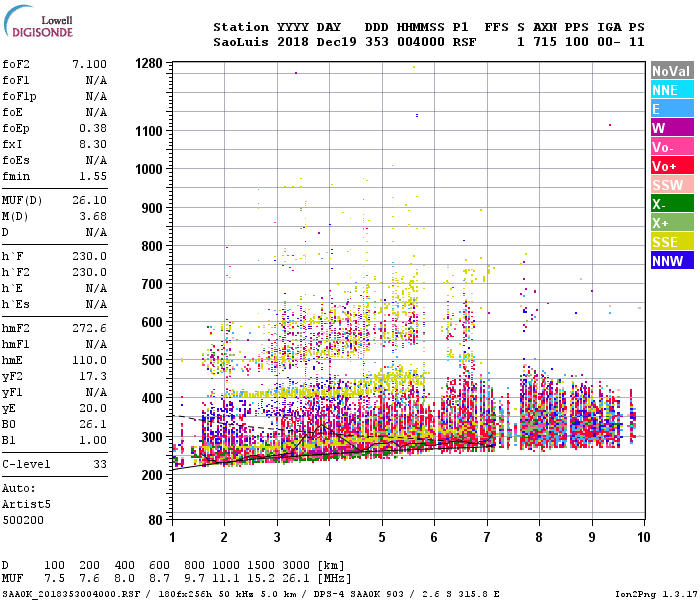
Task: Select the W purple legend swatch
Action: tap(672, 128)
